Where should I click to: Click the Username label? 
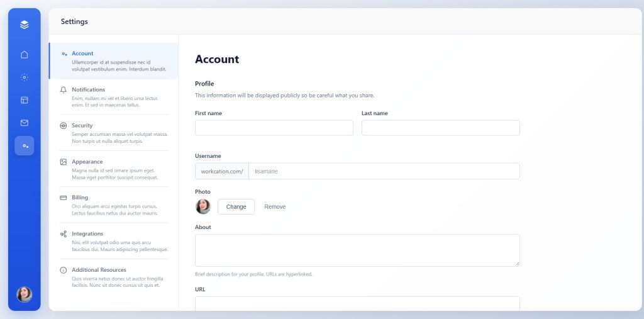(x=208, y=156)
